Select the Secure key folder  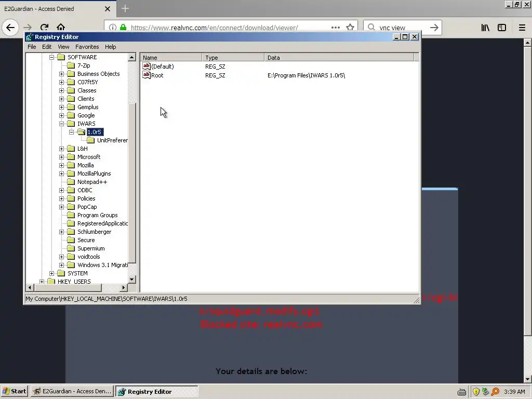86,240
